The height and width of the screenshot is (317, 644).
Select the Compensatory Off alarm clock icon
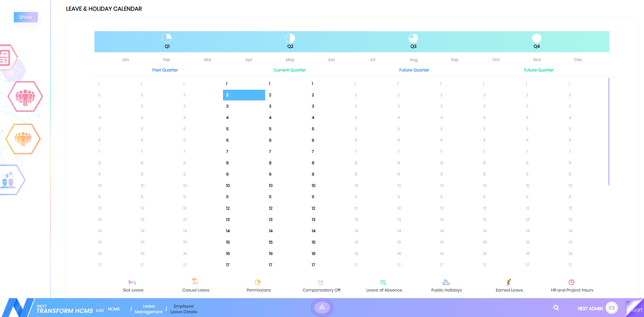coord(321,282)
